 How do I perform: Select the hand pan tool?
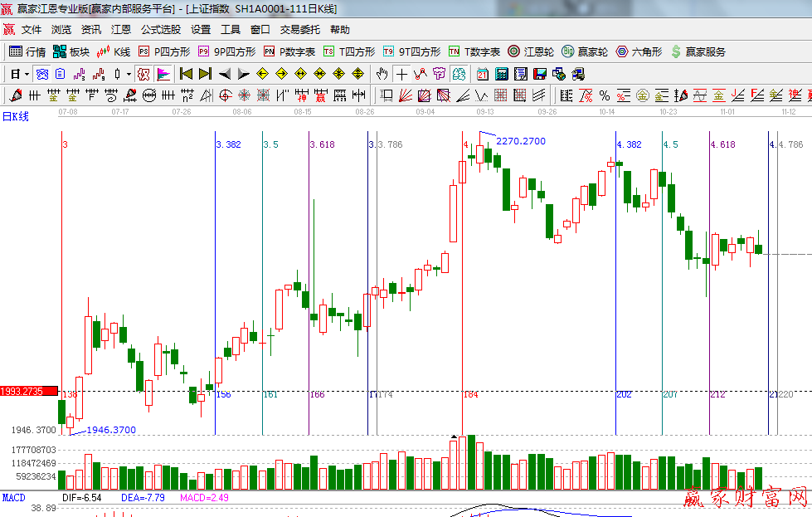pyautogui.click(x=382, y=74)
